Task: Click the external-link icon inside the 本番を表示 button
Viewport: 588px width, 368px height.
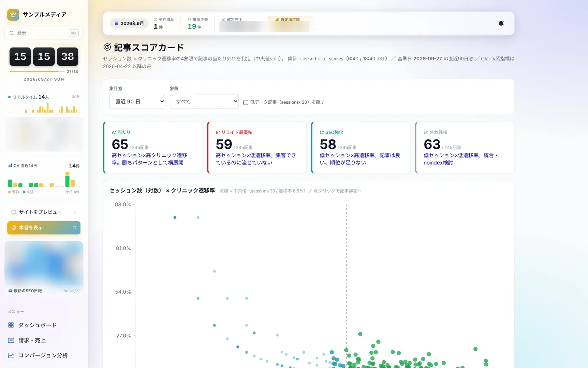Action: (x=75, y=228)
